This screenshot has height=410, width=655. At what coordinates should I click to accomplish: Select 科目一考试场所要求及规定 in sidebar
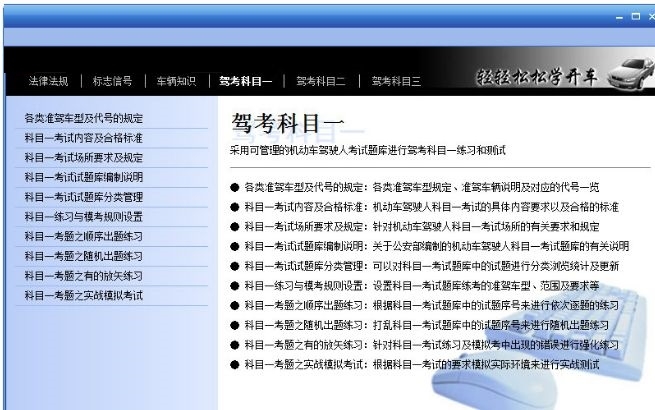84,158
